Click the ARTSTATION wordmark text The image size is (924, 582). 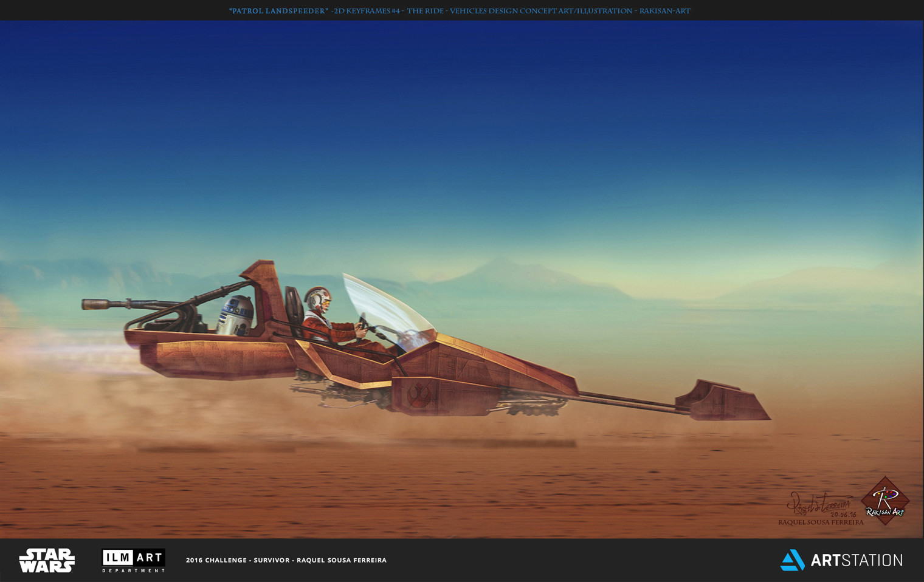coord(857,560)
